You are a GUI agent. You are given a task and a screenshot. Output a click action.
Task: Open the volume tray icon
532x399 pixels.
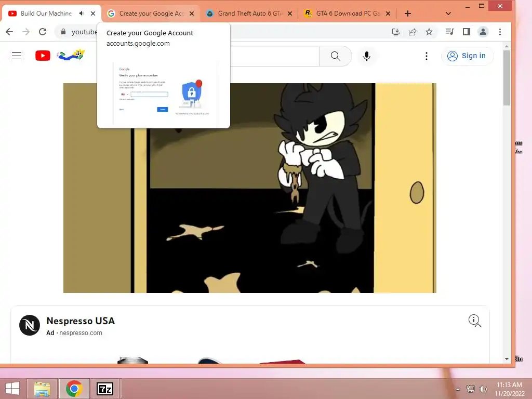click(x=483, y=389)
